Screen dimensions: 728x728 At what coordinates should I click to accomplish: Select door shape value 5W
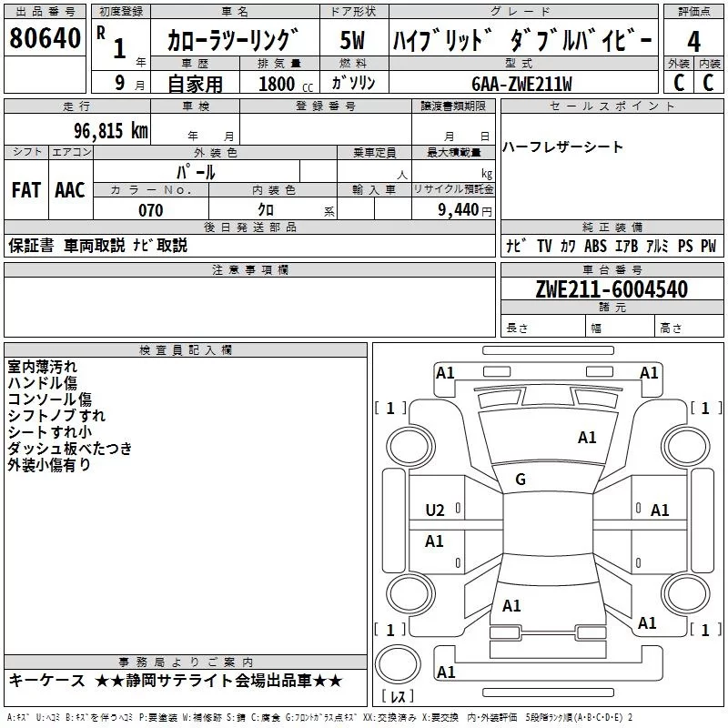coord(352,40)
